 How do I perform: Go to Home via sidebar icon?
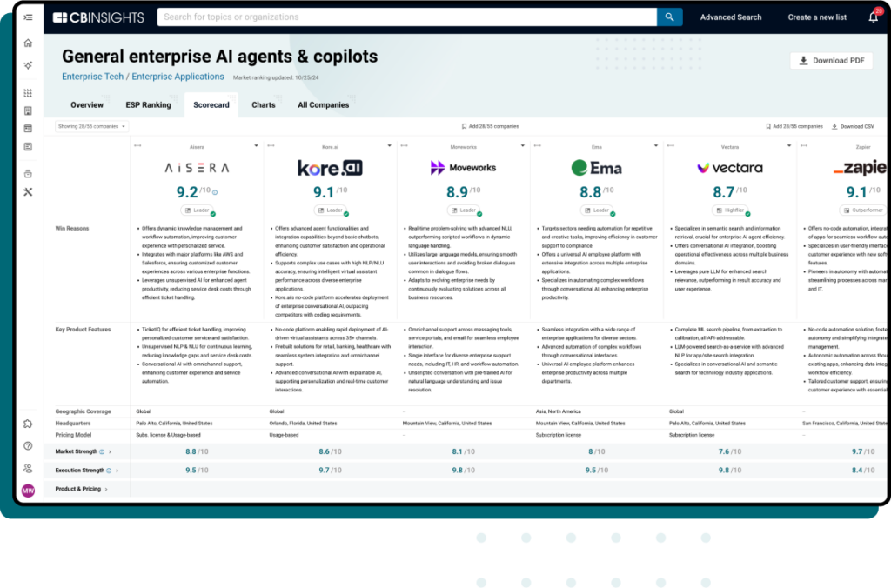point(28,43)
